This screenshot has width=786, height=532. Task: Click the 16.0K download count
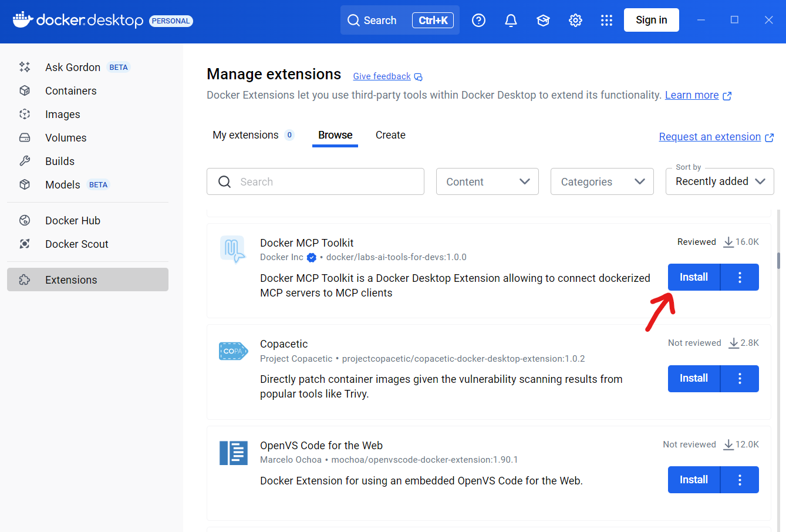(x=747, y=242)
